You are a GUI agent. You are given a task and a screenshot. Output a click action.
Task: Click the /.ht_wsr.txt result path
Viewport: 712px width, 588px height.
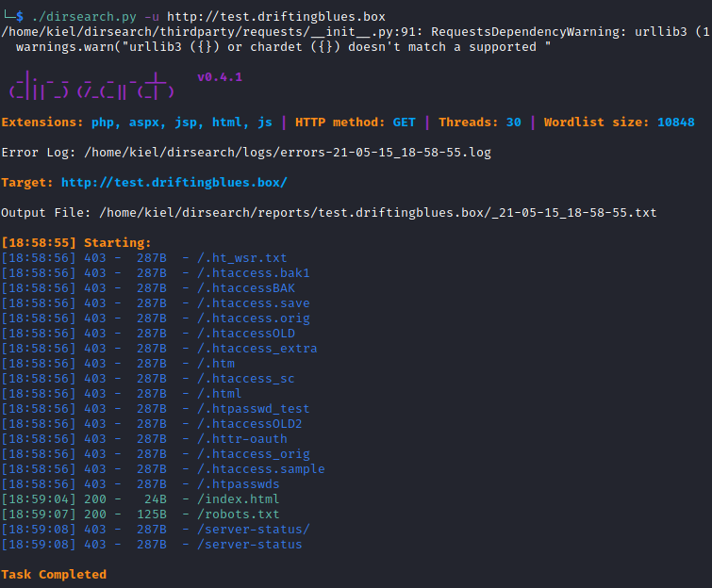[242, 257]
